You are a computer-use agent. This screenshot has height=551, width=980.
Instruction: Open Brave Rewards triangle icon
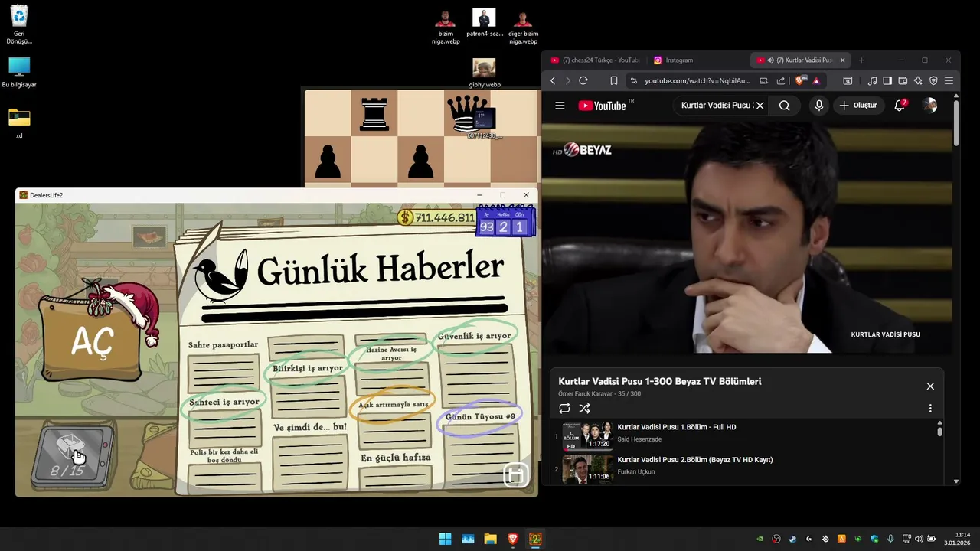pos(816,80)
